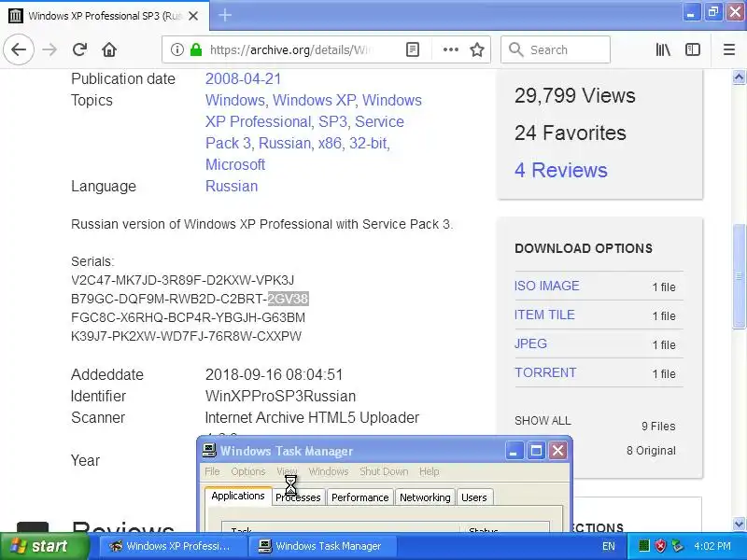Click the publication date link 2008-04-21
The image size is (747, 560).
pyautogui.click(x=243, y=78)
